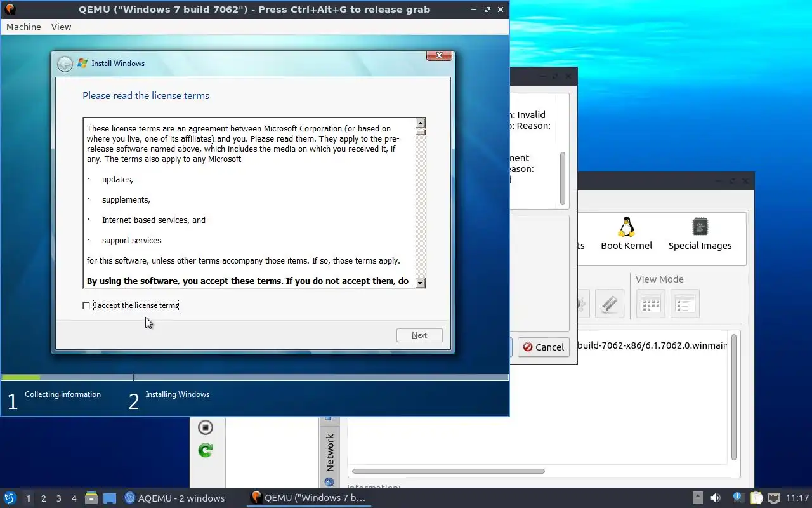This screenshot has height=508, width=812.
Task: Click the Stop VM icon in AQEMU
Action: [206, 427]
